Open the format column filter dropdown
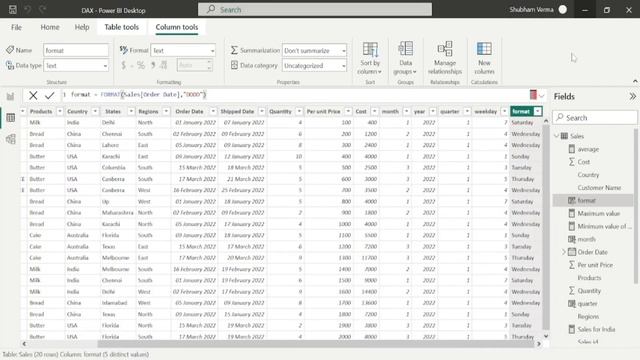640x360 pixels. click(538, 111)
